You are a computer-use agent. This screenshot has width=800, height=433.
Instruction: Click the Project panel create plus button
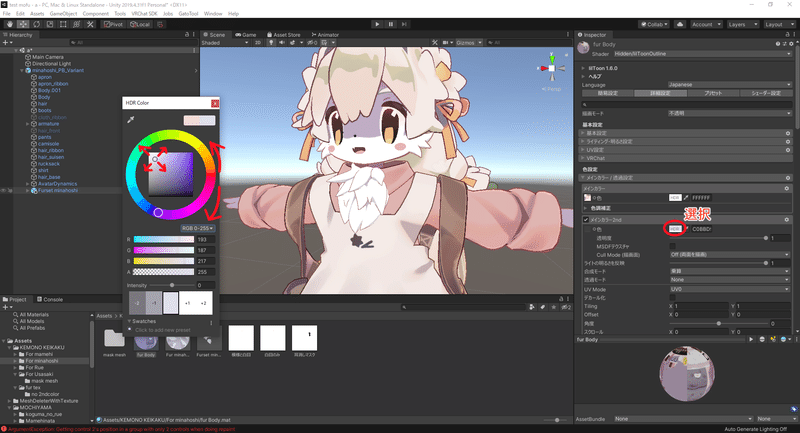7,308
